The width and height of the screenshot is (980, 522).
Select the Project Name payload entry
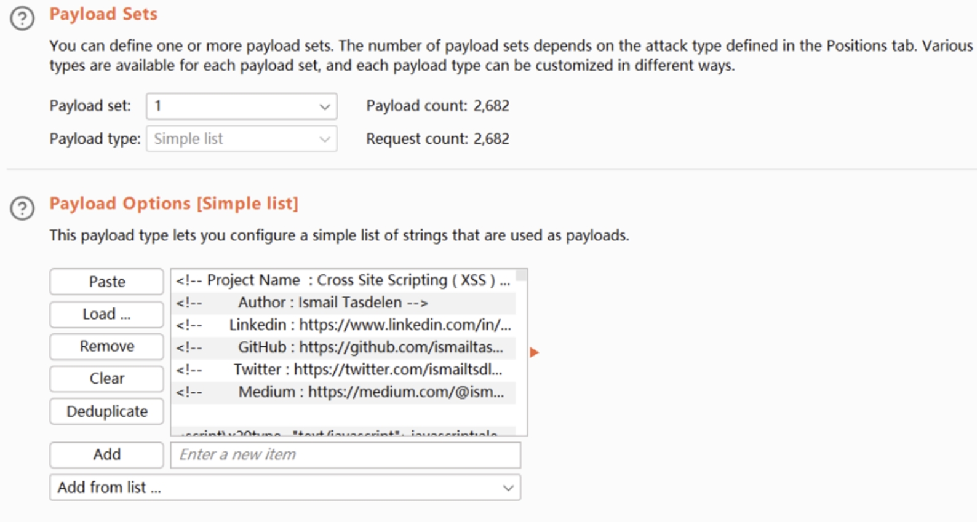pyautogui.click(x=343, y=280)
